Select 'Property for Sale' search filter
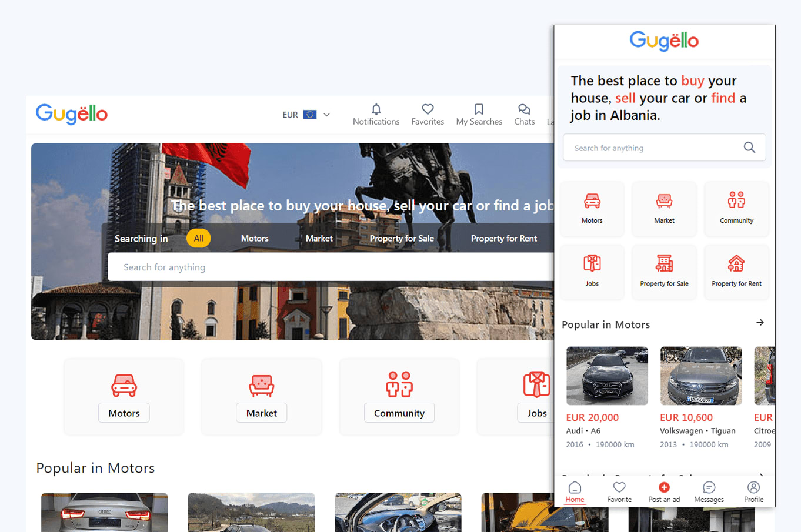The image size is (801, 532). pos(402,238)
